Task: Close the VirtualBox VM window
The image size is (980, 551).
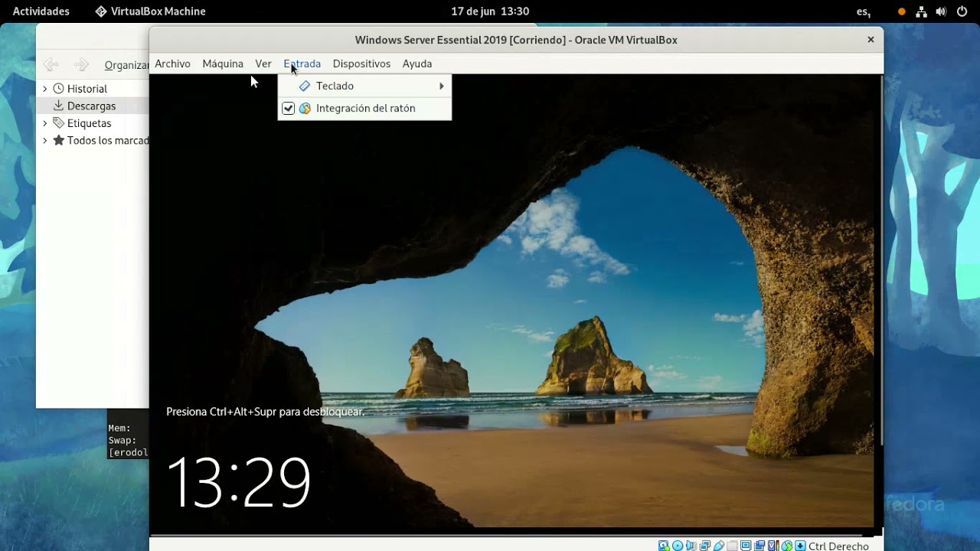Action: (871, 40)
